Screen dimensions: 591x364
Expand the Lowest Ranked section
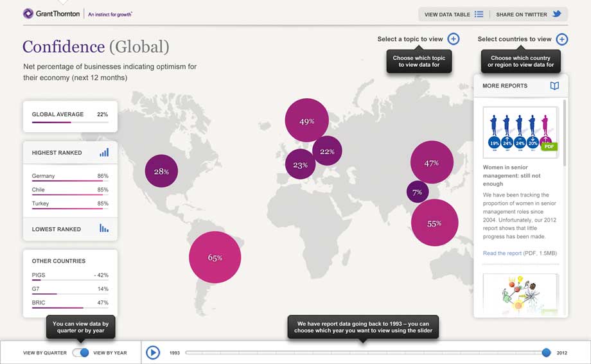pyautogui.click(x=57, y=229)
